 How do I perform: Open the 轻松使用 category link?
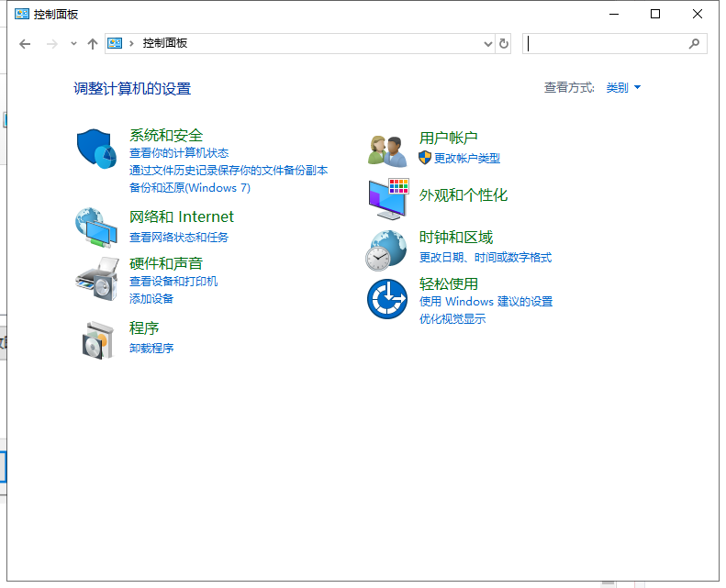(x=448, y=283)
